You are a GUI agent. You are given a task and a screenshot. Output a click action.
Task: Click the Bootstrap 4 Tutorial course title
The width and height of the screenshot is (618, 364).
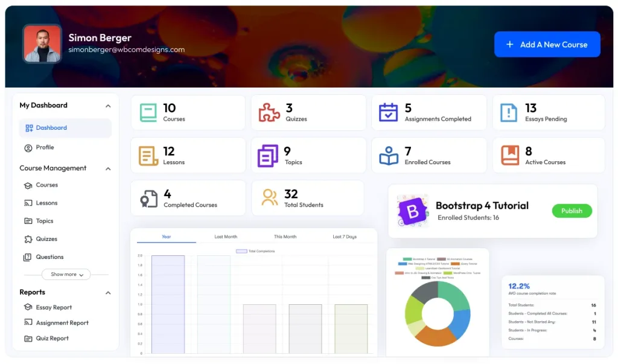pyautogui.click(x=482, y=205)
